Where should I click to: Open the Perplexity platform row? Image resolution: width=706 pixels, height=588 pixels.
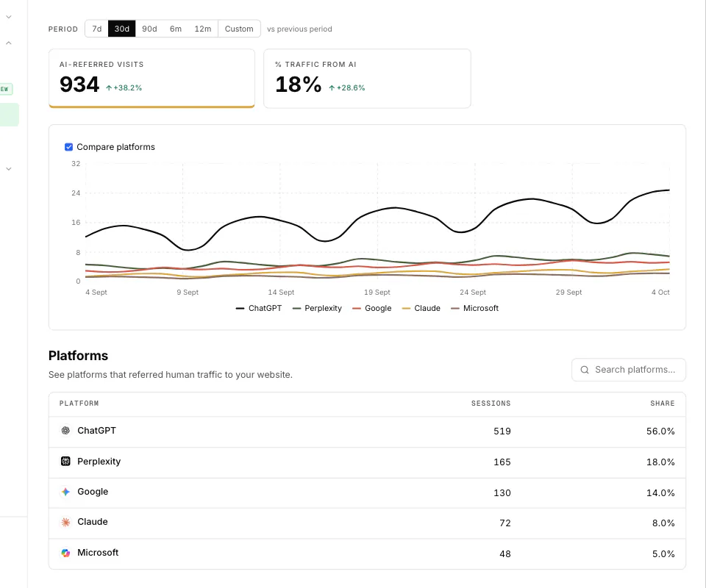tap(367, 462)
